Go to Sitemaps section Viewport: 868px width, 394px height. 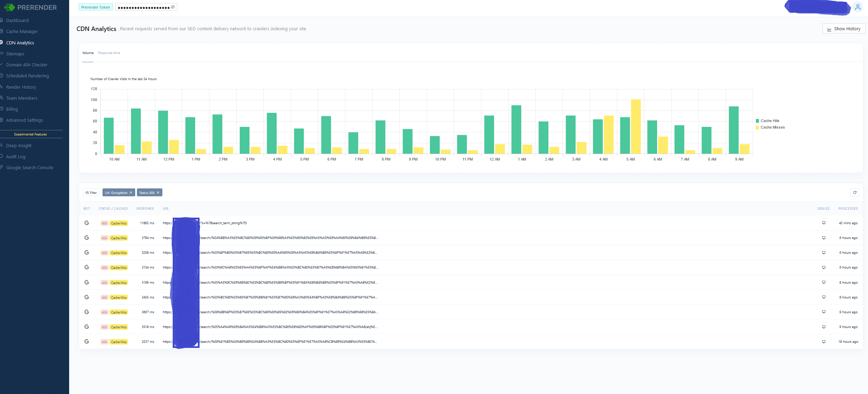tap(15, 54)
